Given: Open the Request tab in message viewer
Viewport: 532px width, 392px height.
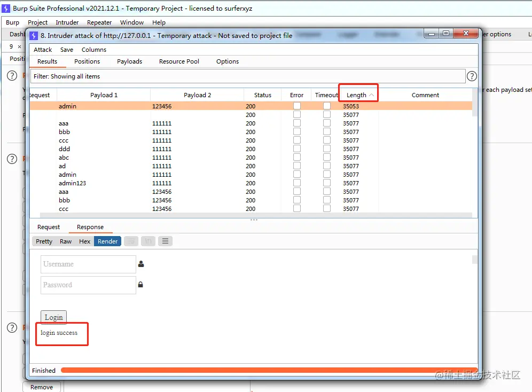Looking at the screenshot, I should pos(49,227).
